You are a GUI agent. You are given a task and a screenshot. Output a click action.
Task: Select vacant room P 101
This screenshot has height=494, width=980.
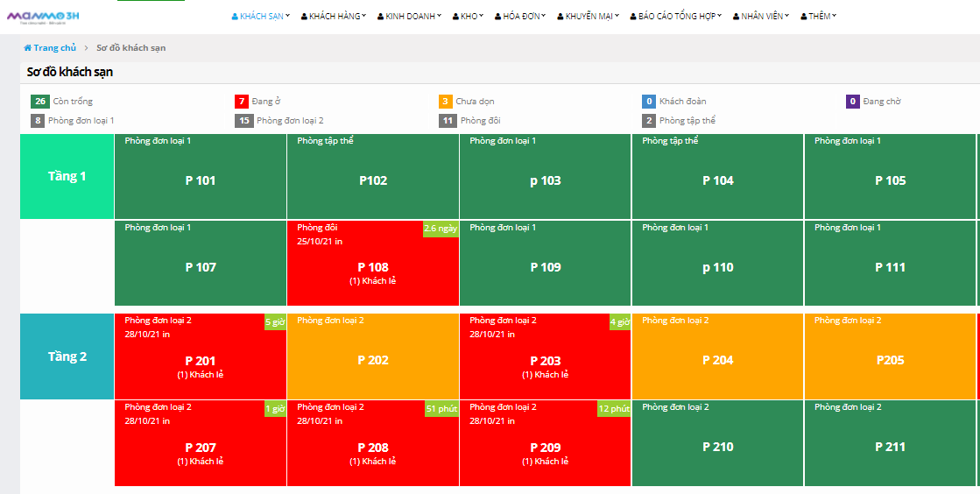201,180
